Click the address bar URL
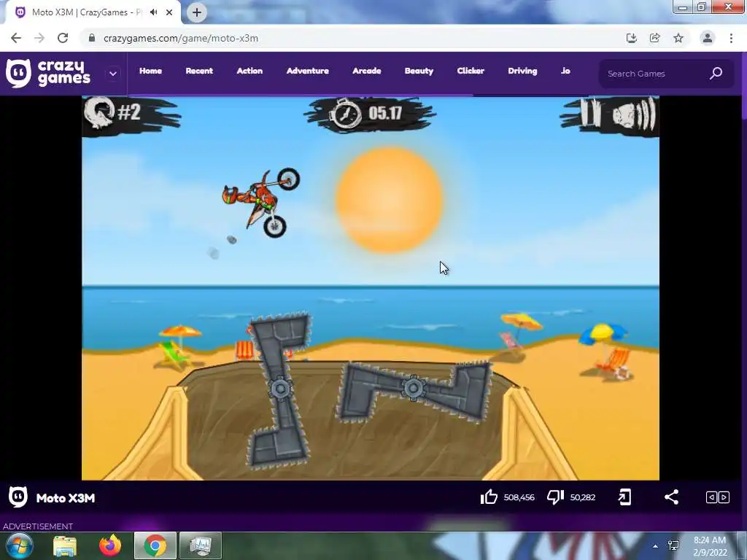The image size is (747, 560). 181,38
